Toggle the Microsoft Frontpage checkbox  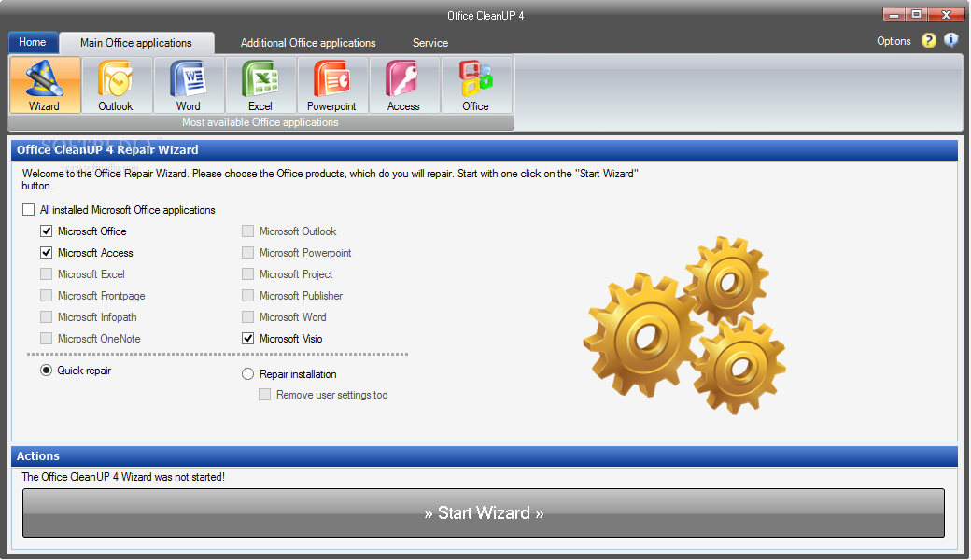pyautogui.click(x=47, y=296)
